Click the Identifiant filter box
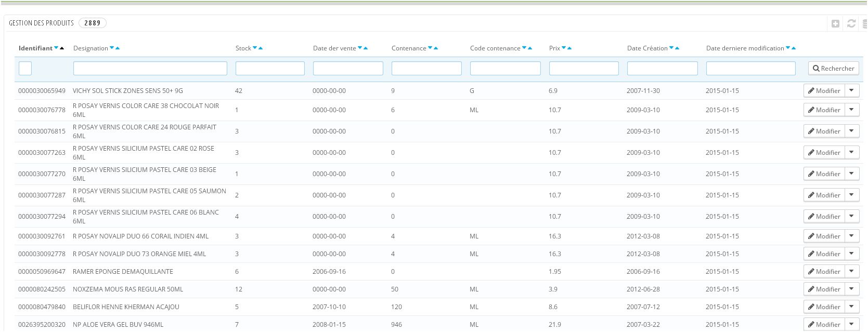868x332 pixels. pyautogui.click(x=25, y=68)
